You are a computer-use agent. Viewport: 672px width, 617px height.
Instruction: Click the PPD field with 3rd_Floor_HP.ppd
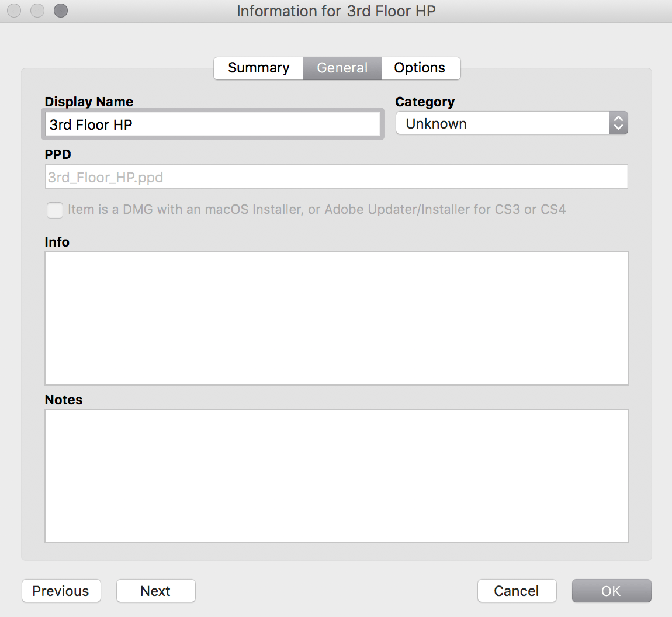point(337,176)
